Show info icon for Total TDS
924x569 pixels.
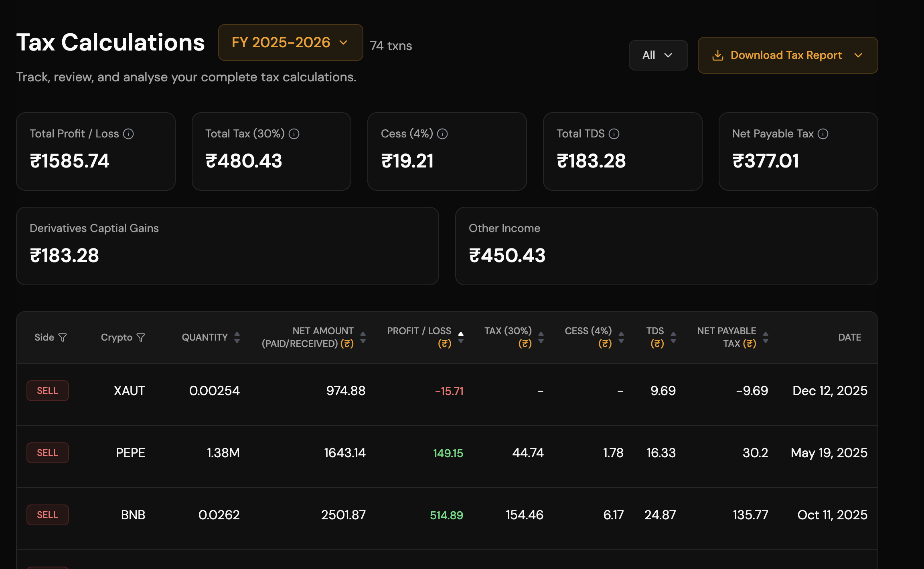(614, 134)
